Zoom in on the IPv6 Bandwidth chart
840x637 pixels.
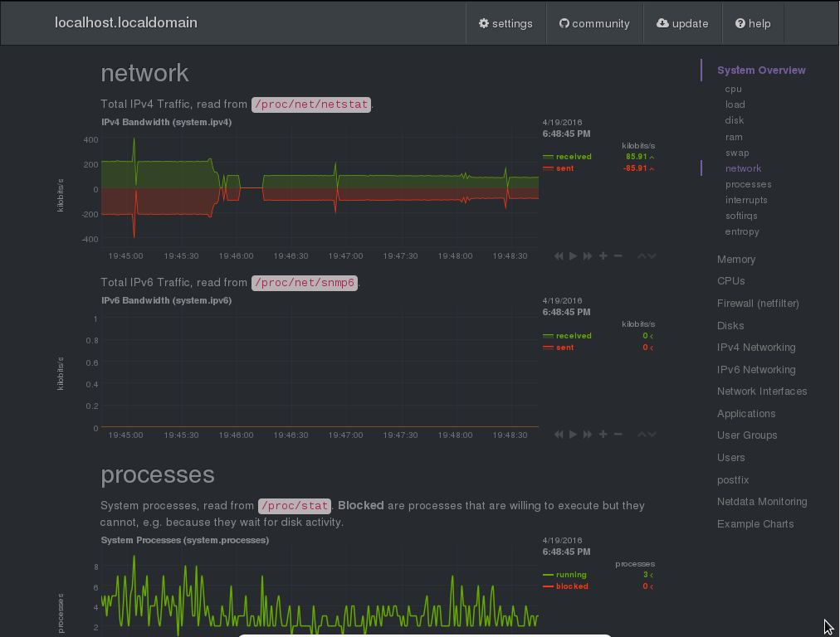click(x=603, y=434)
